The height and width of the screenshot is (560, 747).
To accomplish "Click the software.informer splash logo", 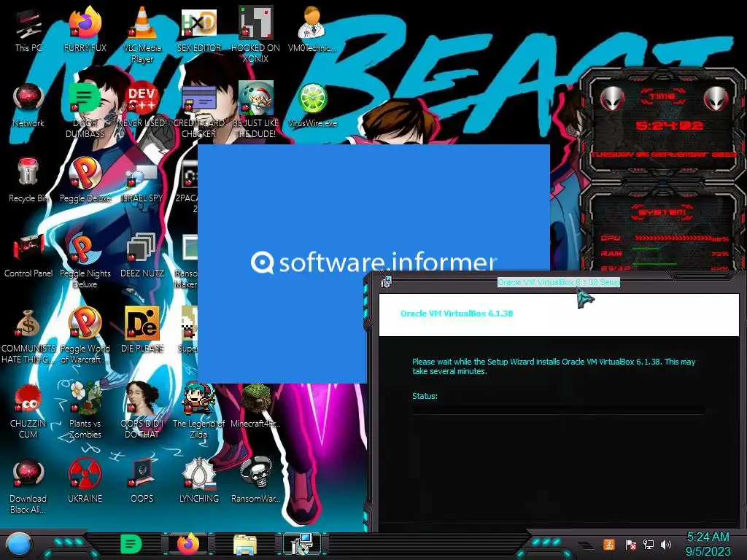I will (x=374, y=262).
